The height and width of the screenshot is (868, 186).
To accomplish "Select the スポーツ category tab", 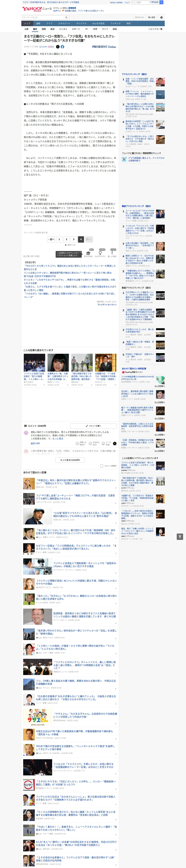I will click(76, 29).
